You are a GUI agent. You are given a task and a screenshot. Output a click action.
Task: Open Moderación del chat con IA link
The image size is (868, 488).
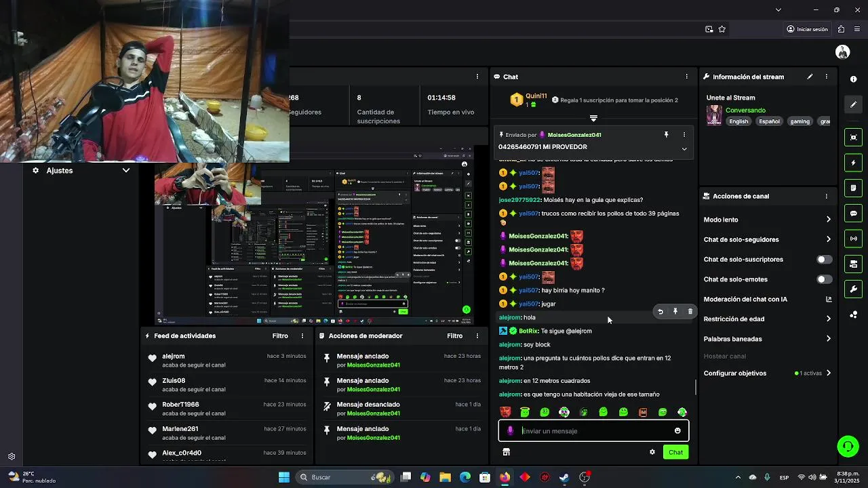(828, 300)
